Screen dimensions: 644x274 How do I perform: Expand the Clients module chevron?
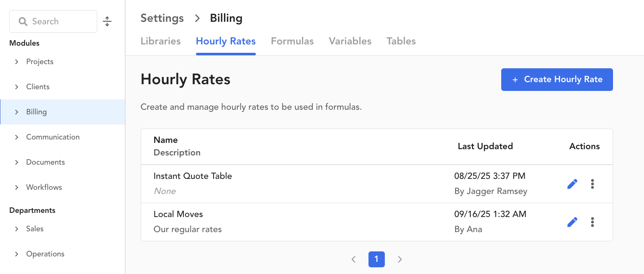[x=17, y=87]
